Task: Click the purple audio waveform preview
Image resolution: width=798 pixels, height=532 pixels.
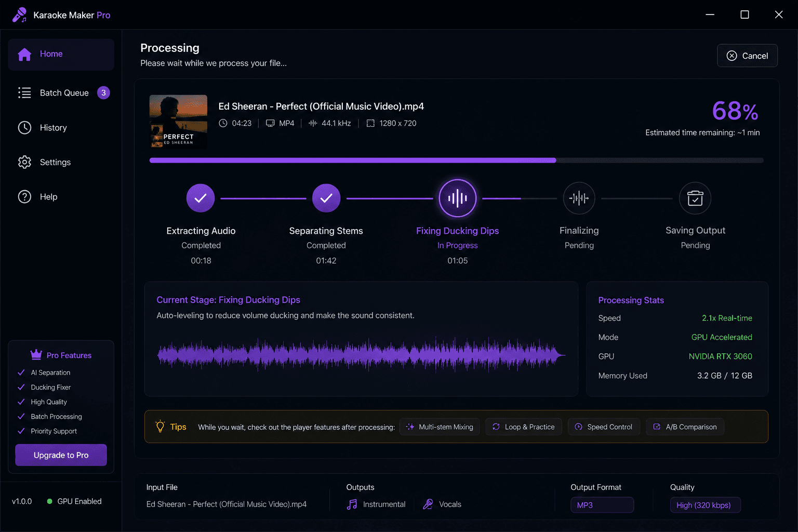Action: 361,355
